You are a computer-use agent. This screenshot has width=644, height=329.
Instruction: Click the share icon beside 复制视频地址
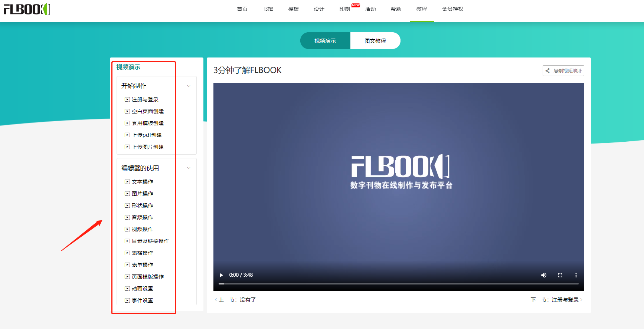(x=547, y=71)
